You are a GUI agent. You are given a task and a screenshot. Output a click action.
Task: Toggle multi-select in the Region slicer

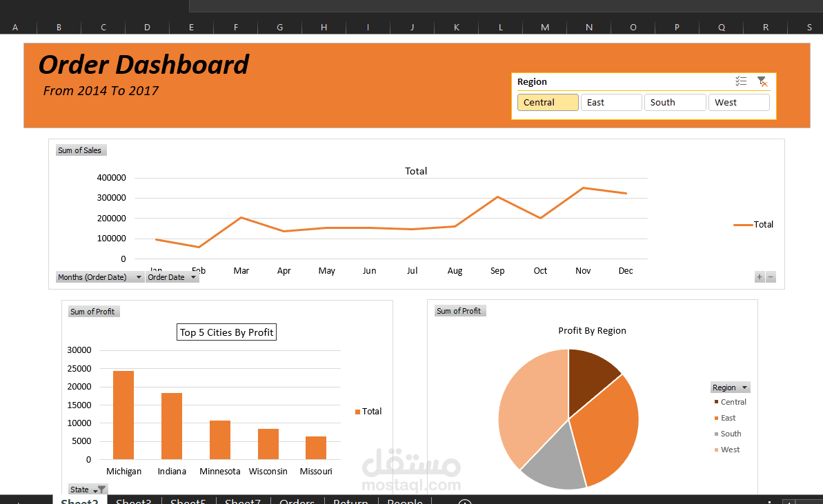[x=741, y=81]
